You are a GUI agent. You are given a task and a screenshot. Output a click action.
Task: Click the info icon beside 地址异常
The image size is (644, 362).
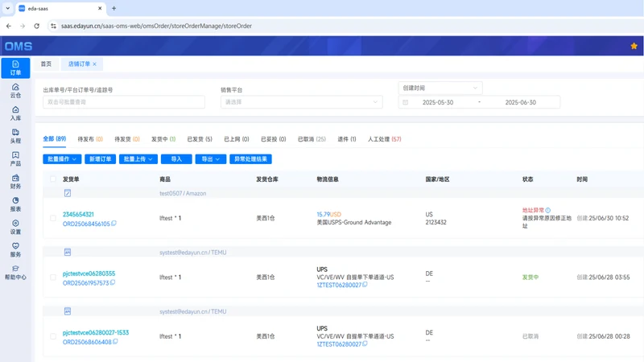tap(548, 210)
